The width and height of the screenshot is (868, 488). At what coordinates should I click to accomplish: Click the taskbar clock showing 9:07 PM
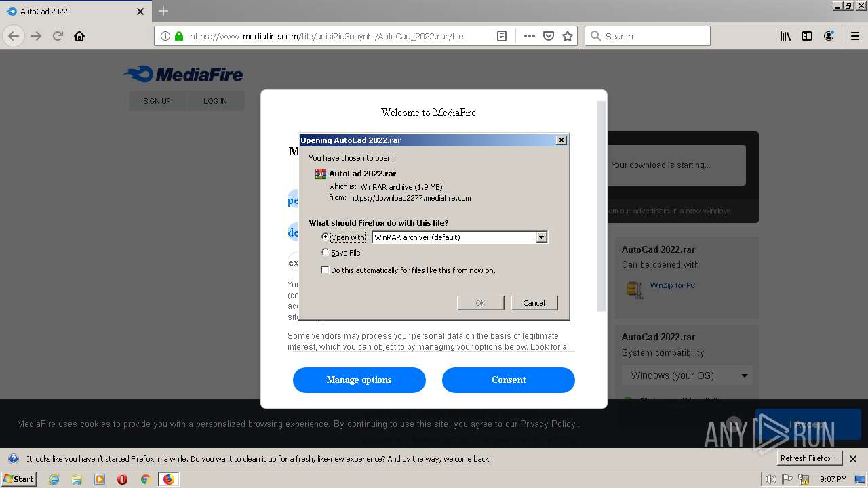point(833,479)
